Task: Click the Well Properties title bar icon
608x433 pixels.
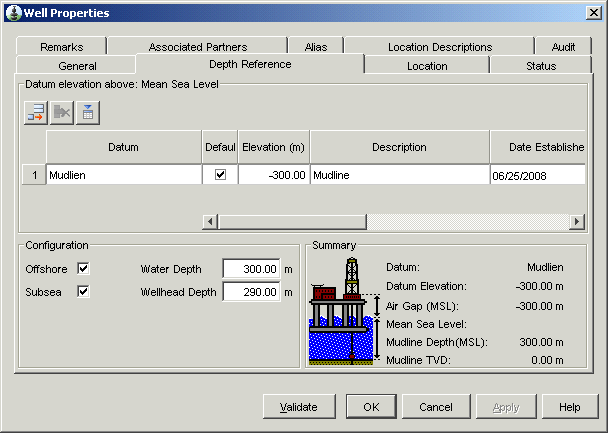Action: tap(14, 13)
